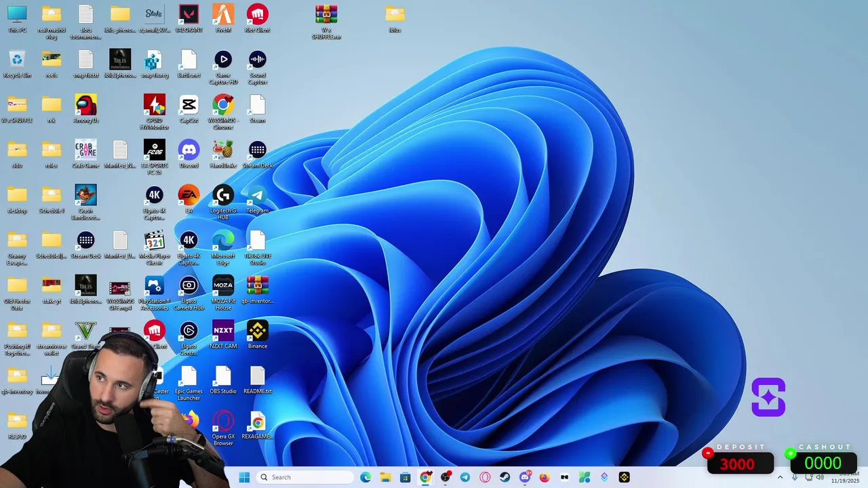Open the Windows Start menu
This screenshot has height=488, width=868.
pyautogui.click(x=244, y=477)
